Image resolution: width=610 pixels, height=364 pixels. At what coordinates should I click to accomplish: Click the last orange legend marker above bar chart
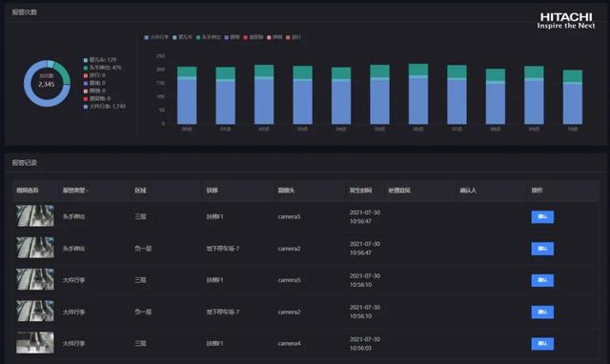[x=288, y=37]
